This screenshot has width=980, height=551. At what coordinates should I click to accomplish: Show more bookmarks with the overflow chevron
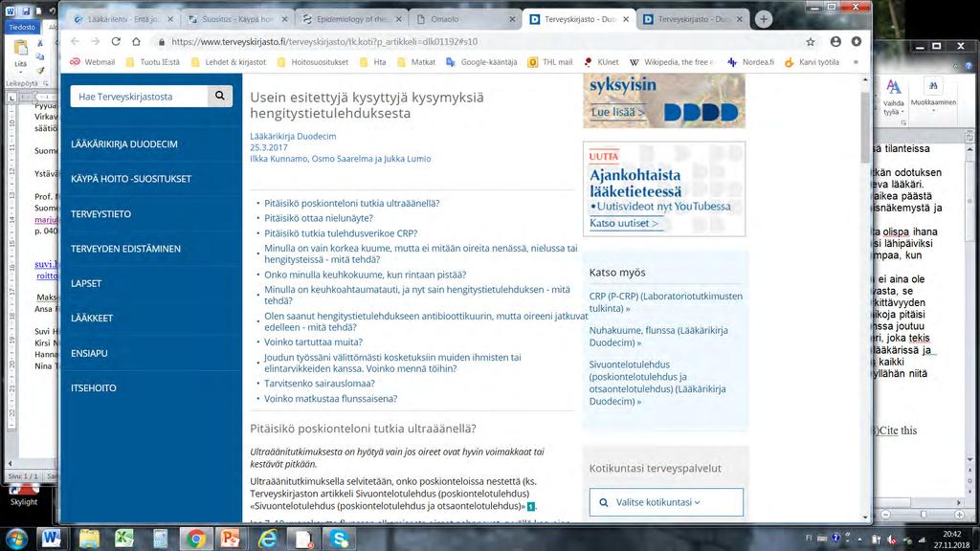coord(856,62)
